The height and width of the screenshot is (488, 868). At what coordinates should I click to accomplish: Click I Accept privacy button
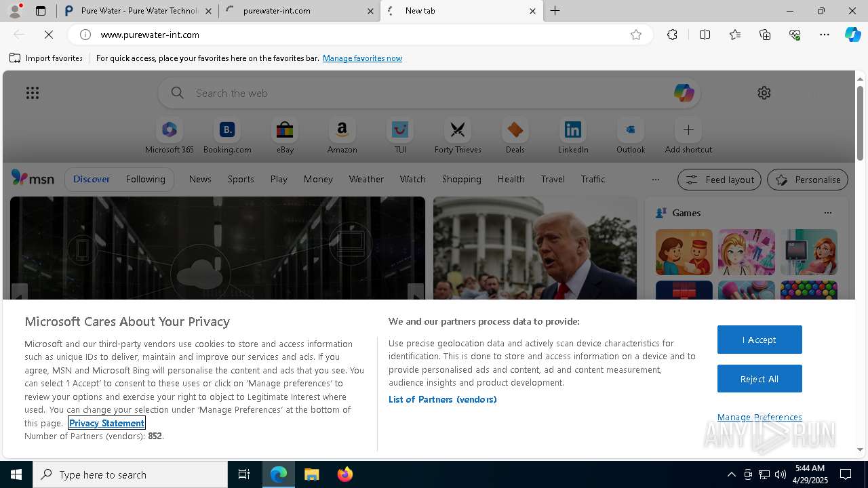759,340
